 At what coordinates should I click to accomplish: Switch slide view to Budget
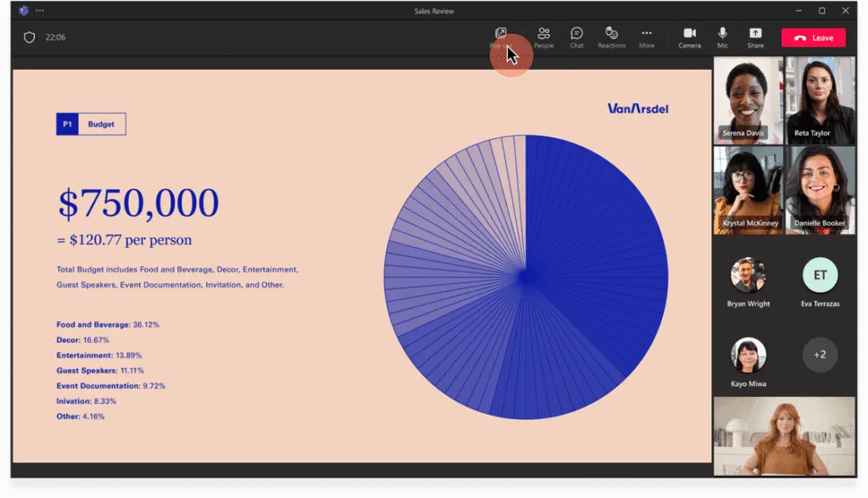101,123
